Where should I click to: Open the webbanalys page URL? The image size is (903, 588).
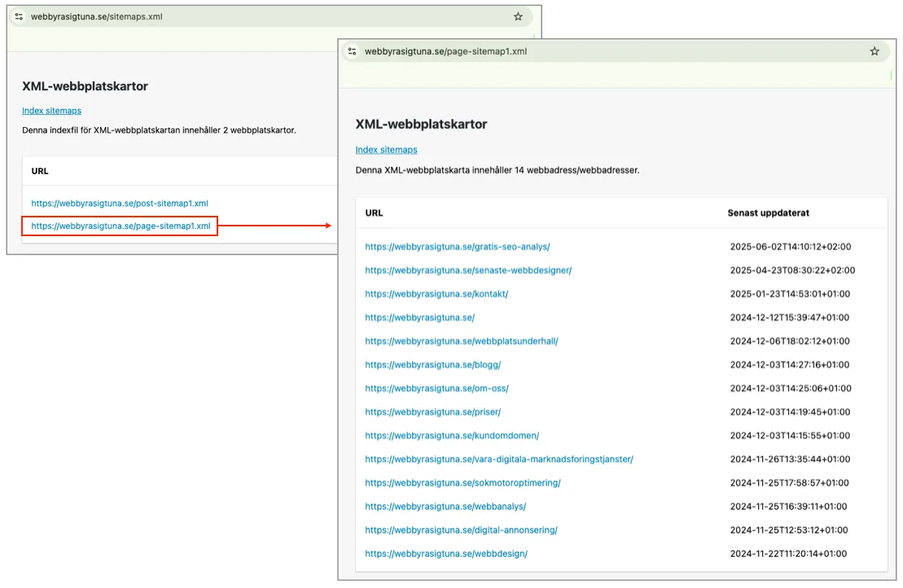coord(445,507)
